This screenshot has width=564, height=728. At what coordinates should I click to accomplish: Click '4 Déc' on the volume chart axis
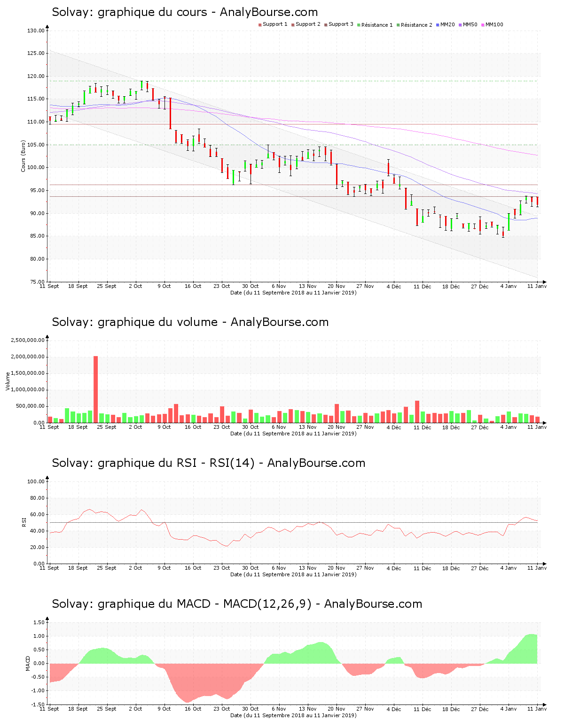[394, 427]
